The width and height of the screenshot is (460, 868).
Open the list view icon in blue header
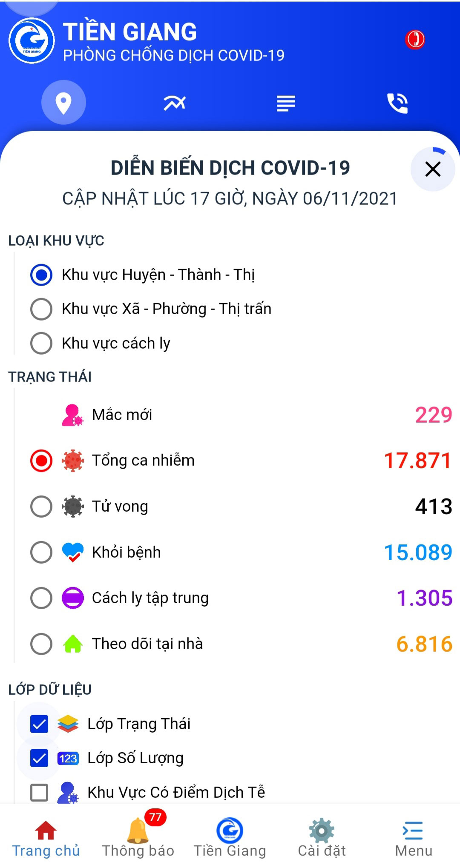285,102
